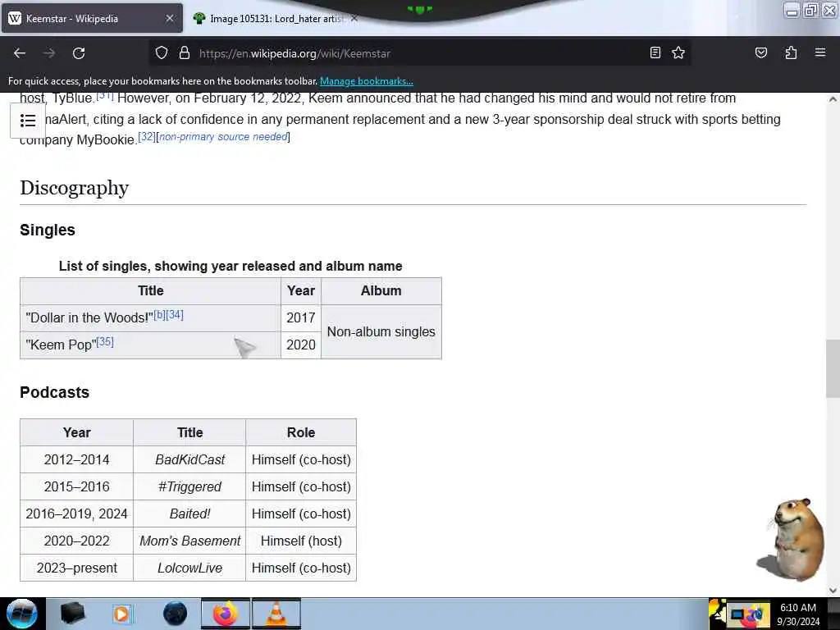Open non-primary source needed link
840x630 pixels.
(x=223, y=137)
